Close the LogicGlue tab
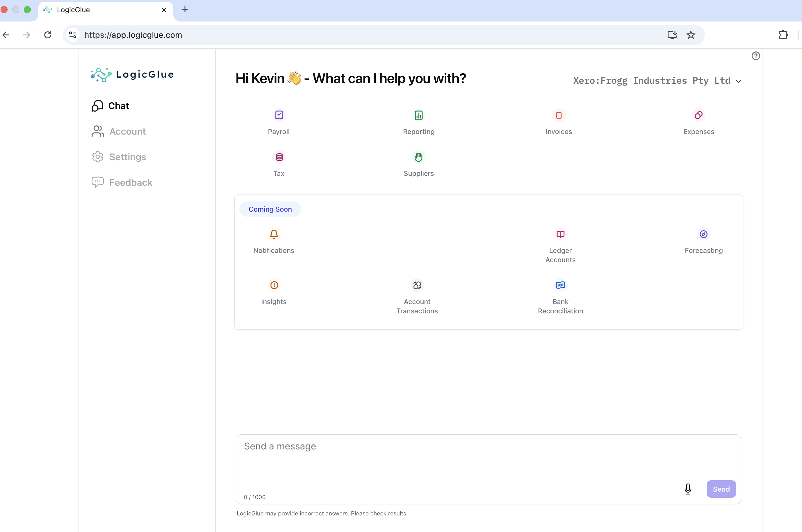 (164, 10)
